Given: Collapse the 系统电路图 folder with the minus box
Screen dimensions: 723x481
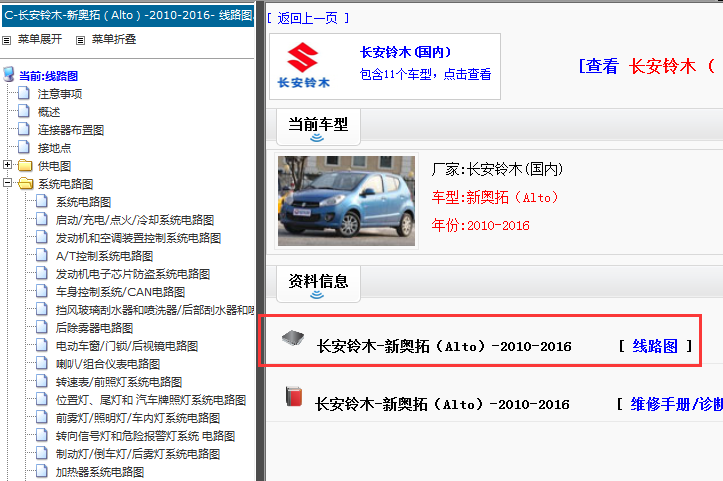Looking at the screenshot, I should [x=7, y=183].
